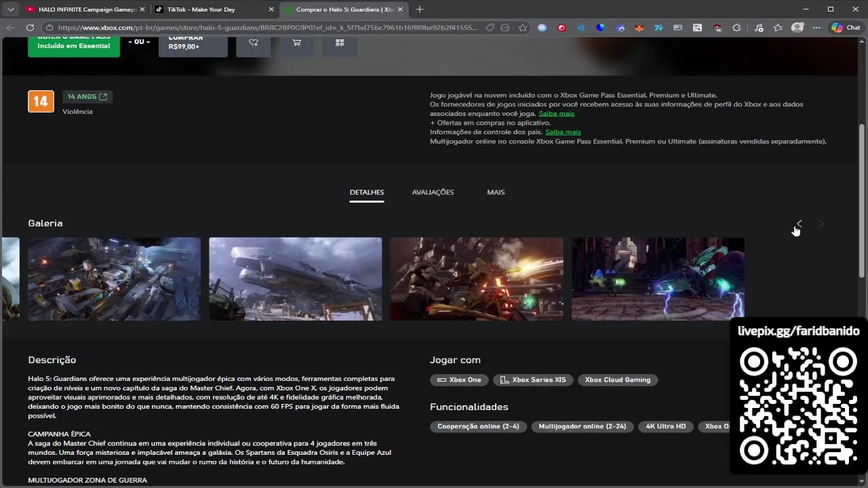Viewport: 868px width, 488px height.
Task: Click the MULTIJOGADOR ZONA DE GUERRA subheading
Action: point(87,481)
